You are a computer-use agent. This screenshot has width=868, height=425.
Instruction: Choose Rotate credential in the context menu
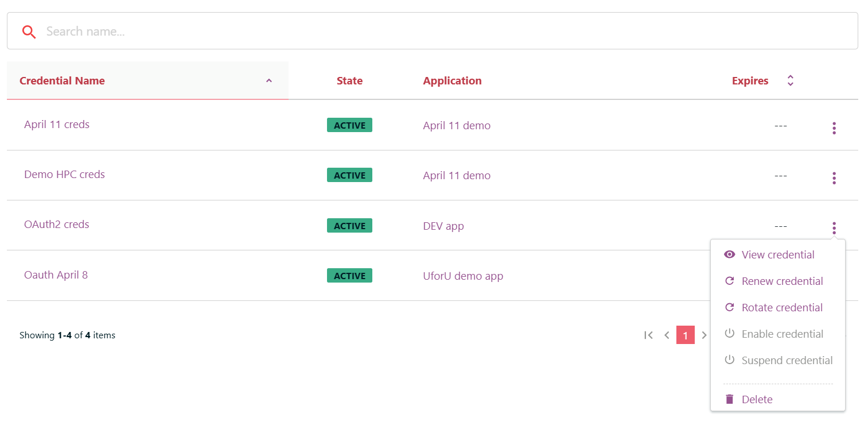point(782,307)
